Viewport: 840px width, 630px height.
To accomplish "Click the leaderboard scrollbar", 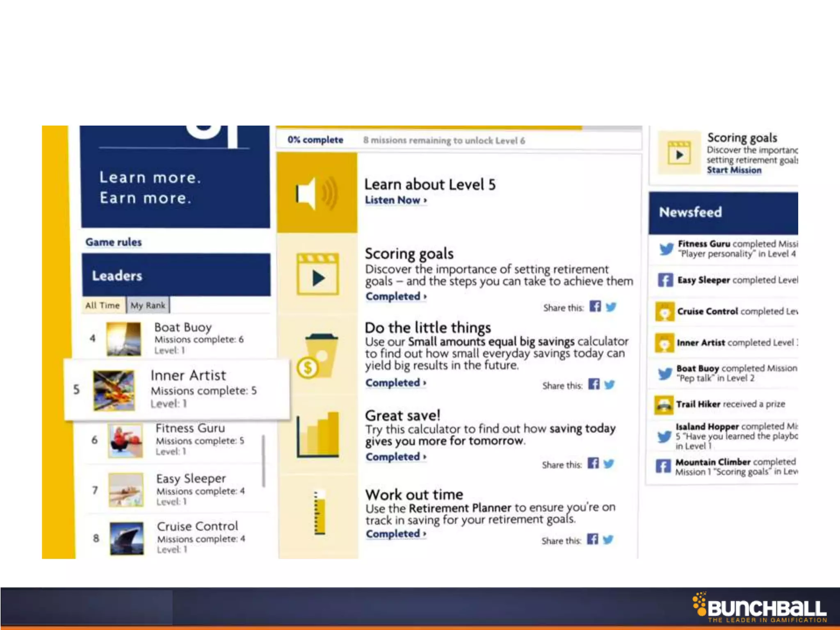I will click(263, 460).
